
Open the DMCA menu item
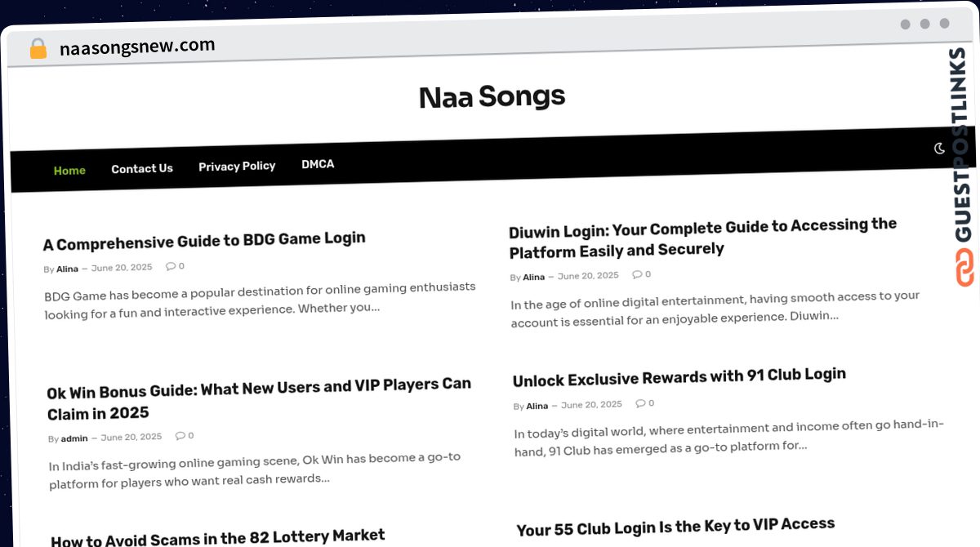click(318, 164)
